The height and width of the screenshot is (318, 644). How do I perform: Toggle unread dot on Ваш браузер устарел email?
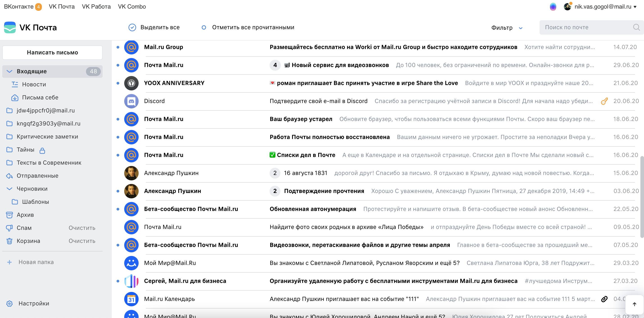(x=118, y=119)
